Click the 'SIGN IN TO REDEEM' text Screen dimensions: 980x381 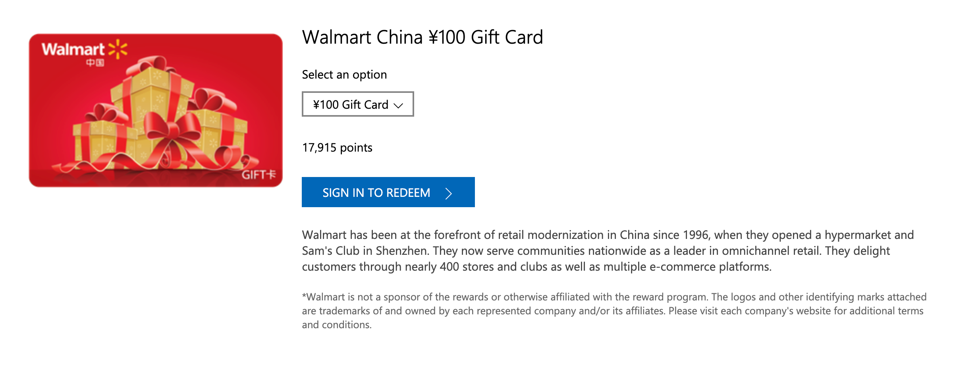[376, 193]
